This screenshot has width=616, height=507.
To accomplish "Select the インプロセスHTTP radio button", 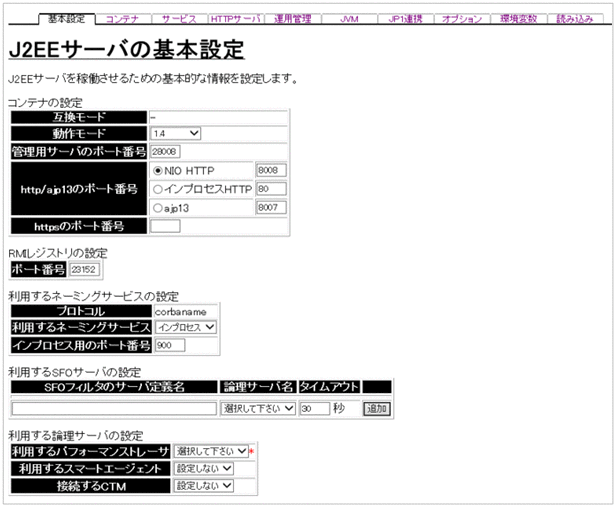I will coord(158,189).
